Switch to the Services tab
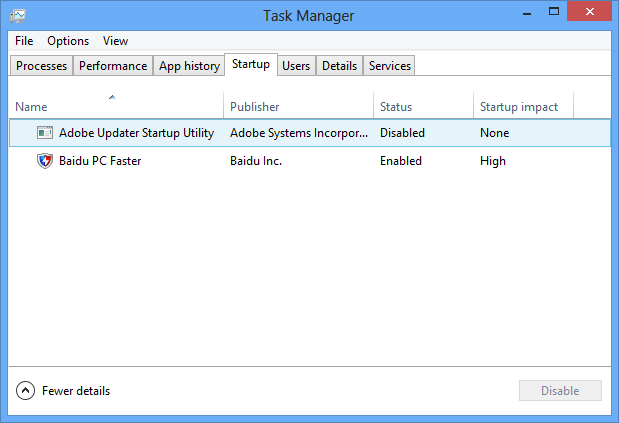The height and width of the screenshot is (423, 619). [389, 66]
